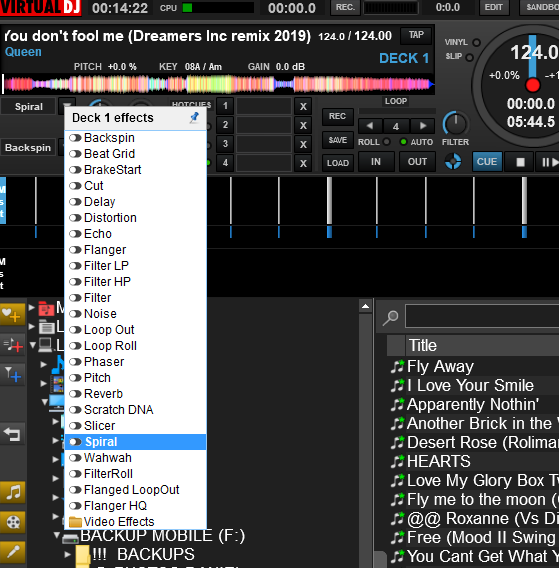Click the EDIT button
The image size is (559, 568).
[493, 7]
